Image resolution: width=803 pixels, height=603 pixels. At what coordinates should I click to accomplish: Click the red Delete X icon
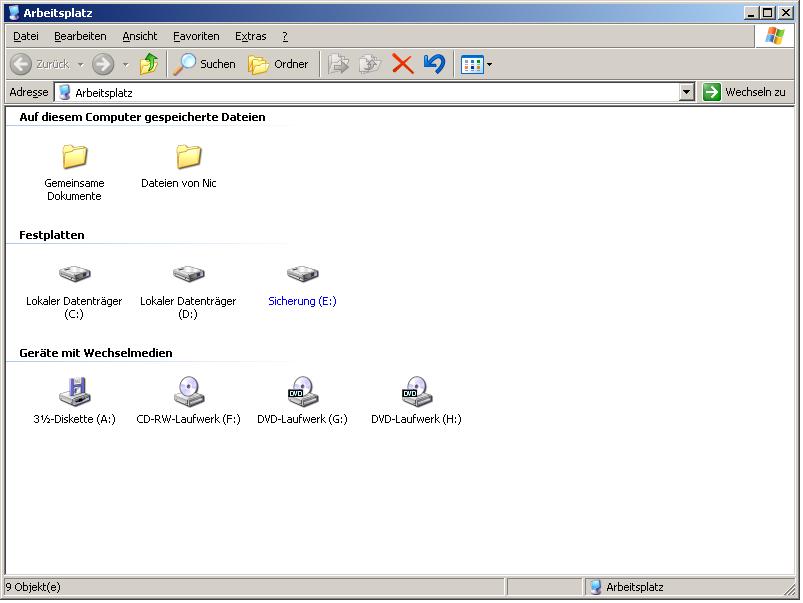(403, 64)
